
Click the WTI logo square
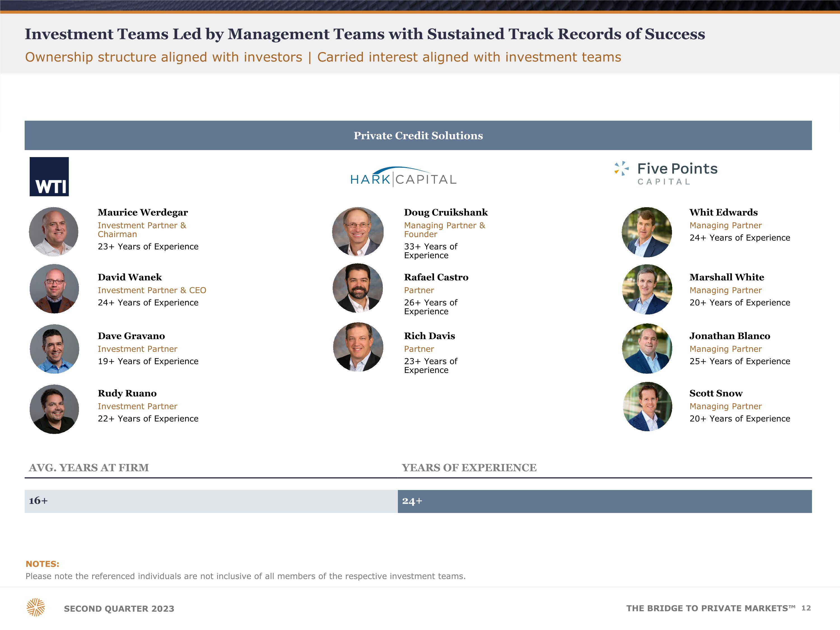[x=49, y=177]
